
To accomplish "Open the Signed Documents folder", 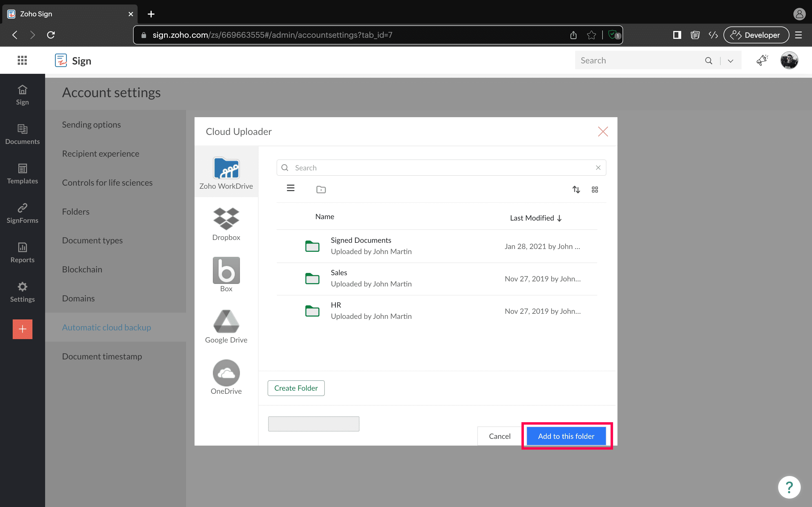I will point(361,240).
